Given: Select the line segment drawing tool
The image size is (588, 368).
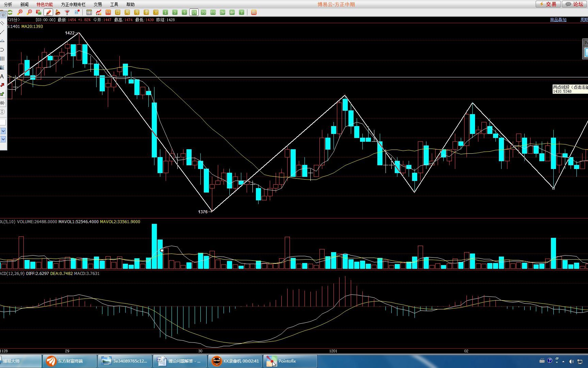Looking at the screenshot, I should click(2, 32).
